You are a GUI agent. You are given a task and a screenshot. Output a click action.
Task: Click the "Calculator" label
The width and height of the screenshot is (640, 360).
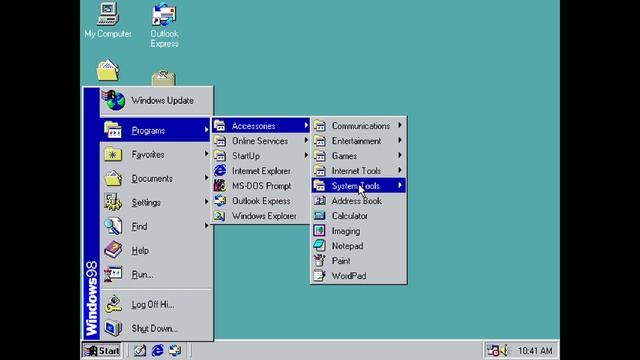coord(349,216)
